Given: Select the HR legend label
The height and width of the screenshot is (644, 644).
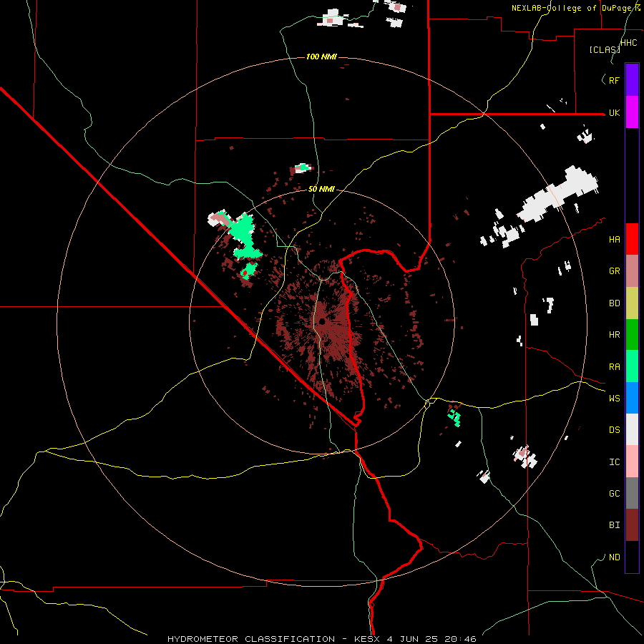Looking at the screenshot, I should (x=614, y=335).
